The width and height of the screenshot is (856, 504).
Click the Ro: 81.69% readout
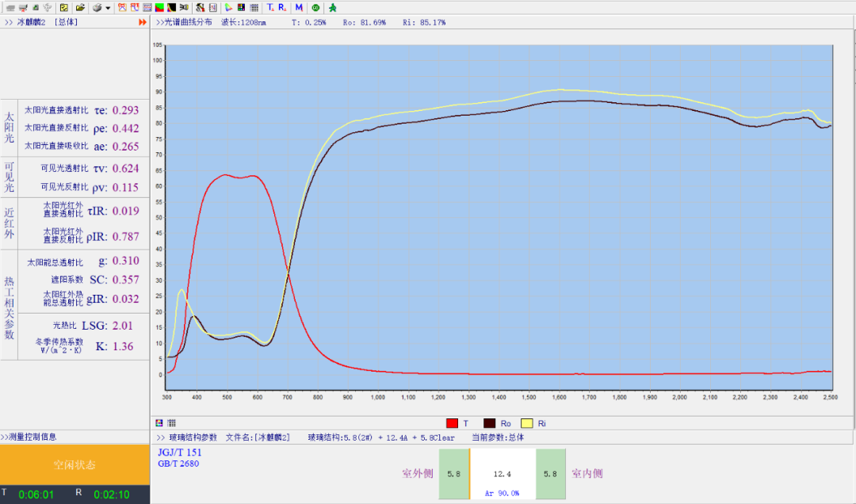coord(364,22)
